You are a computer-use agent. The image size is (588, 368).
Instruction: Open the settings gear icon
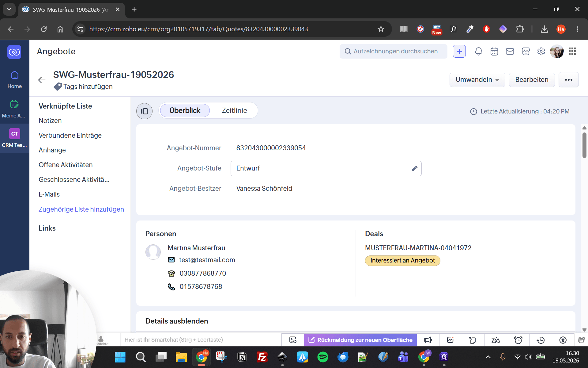pyautogui.click(x=541, y=52)
